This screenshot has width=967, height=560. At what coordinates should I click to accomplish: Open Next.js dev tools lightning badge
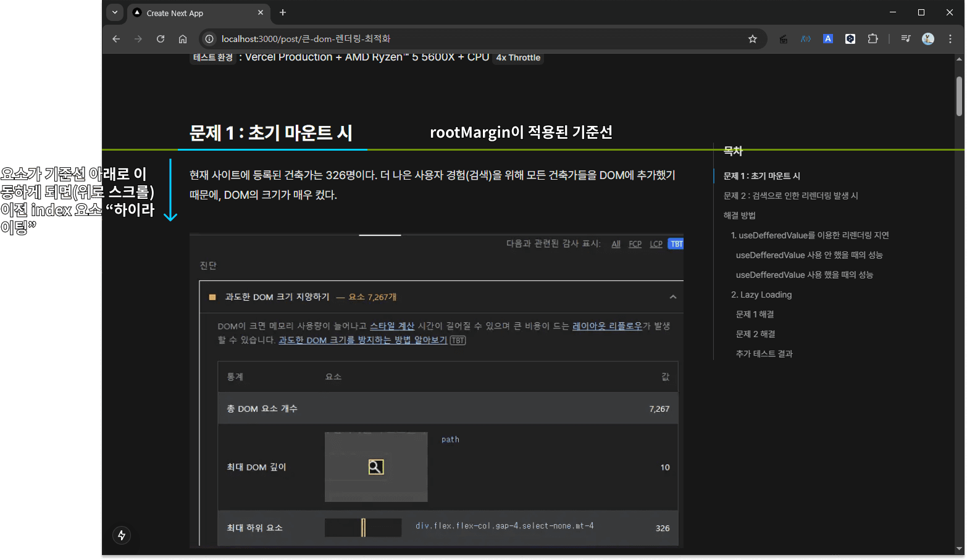click(122, 535)
